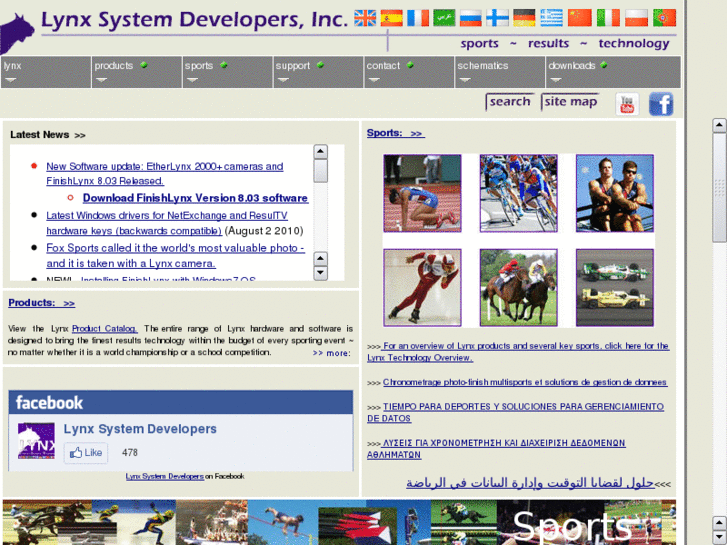The width and height of the screenshot is (727, 545).
Task: Open Spanish TIEMPO PARA DEPORTES link
Action: (515, 412)
